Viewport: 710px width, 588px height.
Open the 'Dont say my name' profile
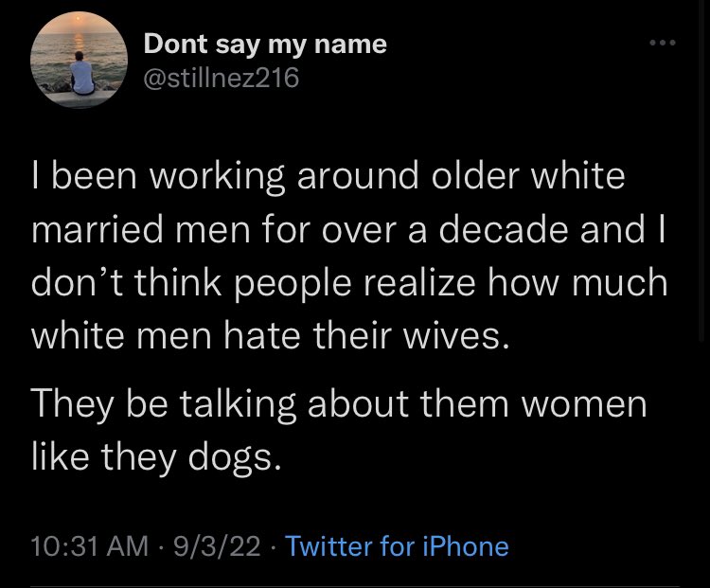pyautogui.click(x=265, y=45)
